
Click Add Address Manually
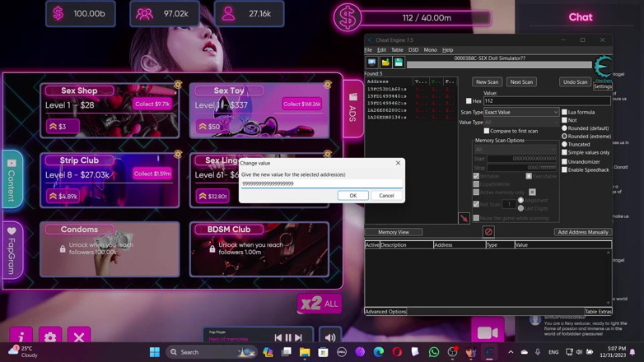[583, 232]
